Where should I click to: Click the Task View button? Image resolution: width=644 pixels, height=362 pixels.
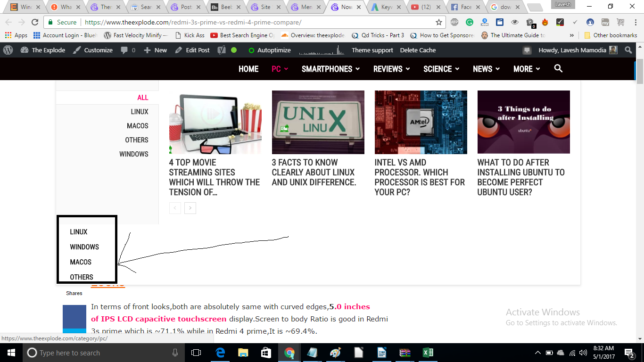click(196, 353)
